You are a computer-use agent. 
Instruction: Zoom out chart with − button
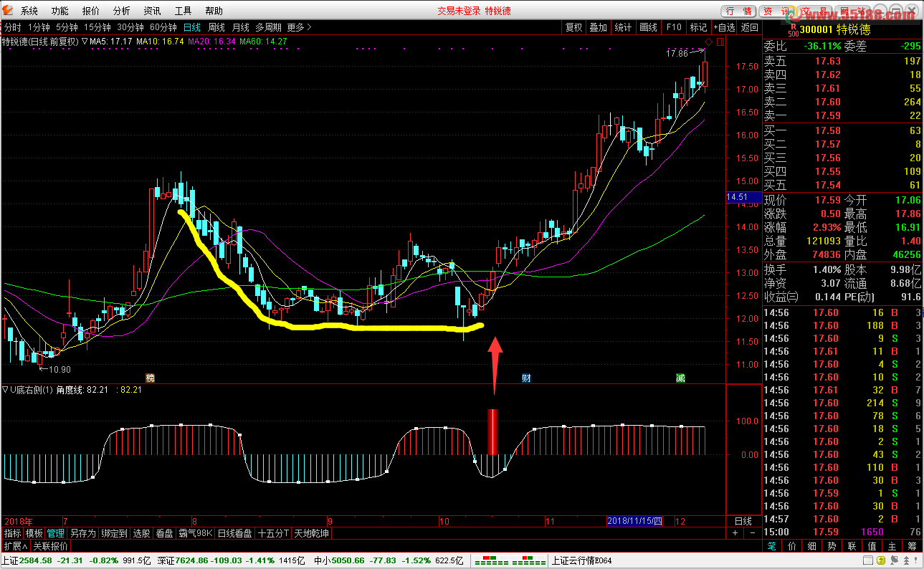[752, 533]
